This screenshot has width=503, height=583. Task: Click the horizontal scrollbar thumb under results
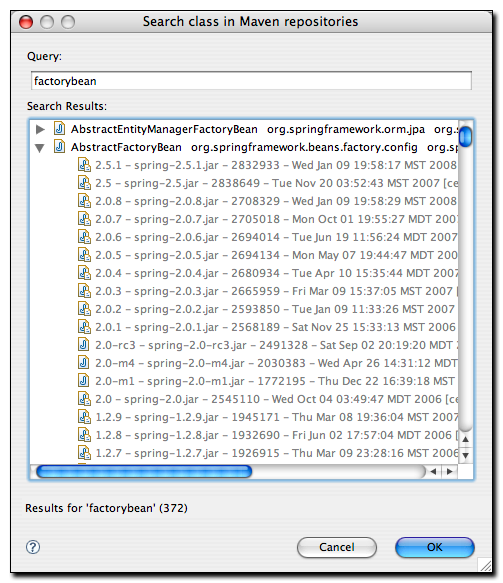coord(144,471)
